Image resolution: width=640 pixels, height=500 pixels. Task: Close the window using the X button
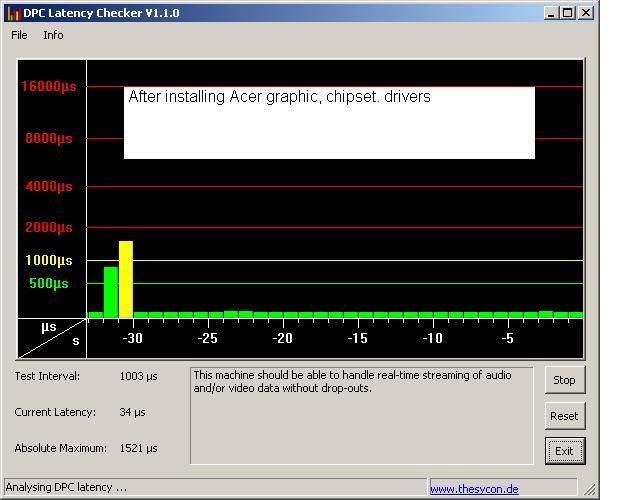(585, 13)
